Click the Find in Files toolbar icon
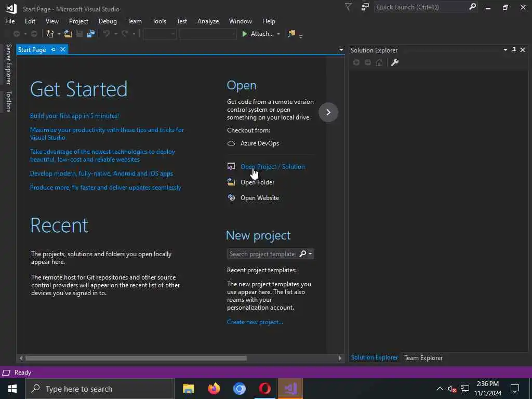This screenshot has height=399, width=532. click(x=291, y=34)
